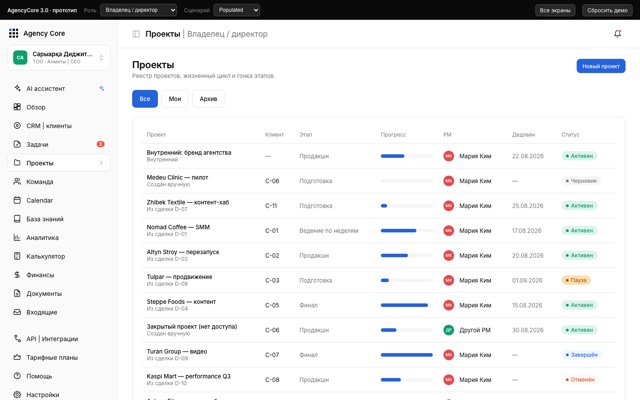Click the Проекты folder icon
Image resolution: width=640 pixels, height=400 pixels.
coord(17,163)
